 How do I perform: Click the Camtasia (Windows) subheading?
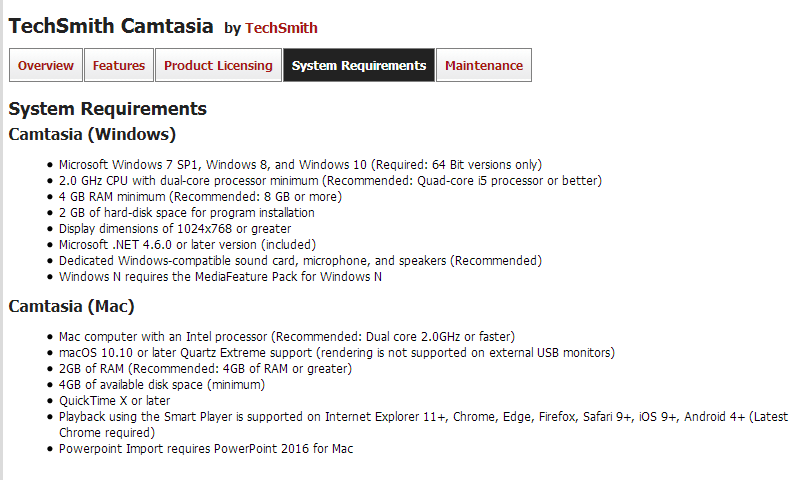coord(92,134)
